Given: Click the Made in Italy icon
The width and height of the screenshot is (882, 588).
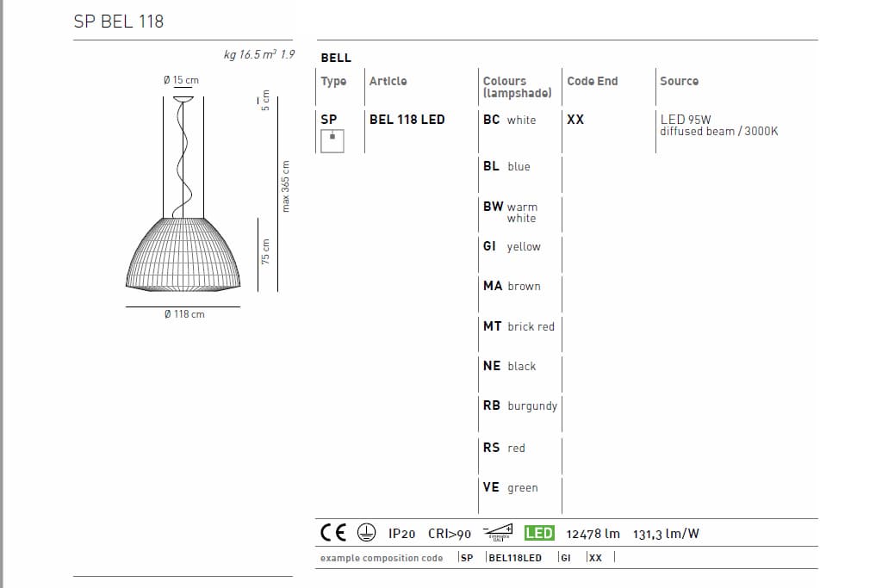Looking at the screenshot, I should tap(496, 533).
